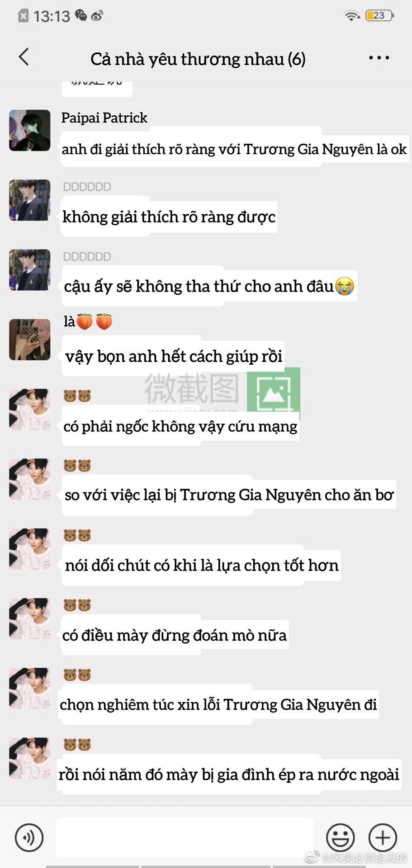This screenshot has width=412, height=868.
Task: Open first DDDDDD sender's avatar
Action: pyautogui.click(x=30, y=200)
